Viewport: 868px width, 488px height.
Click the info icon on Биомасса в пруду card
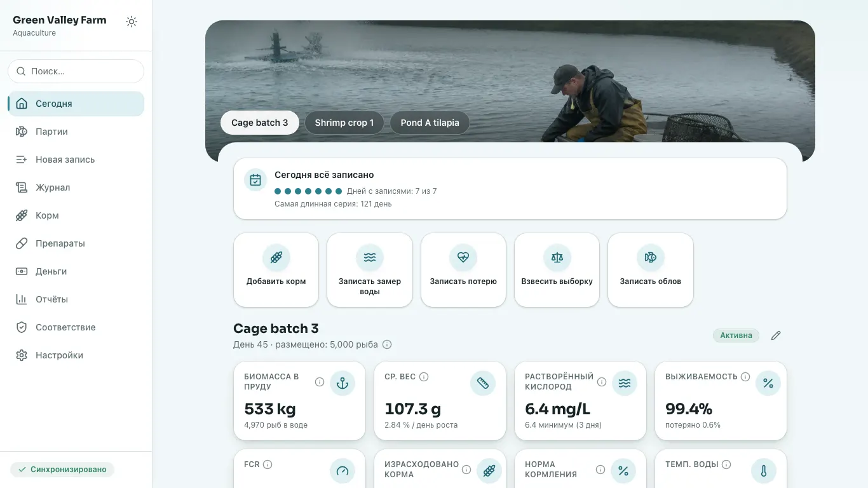click(320, 382)
